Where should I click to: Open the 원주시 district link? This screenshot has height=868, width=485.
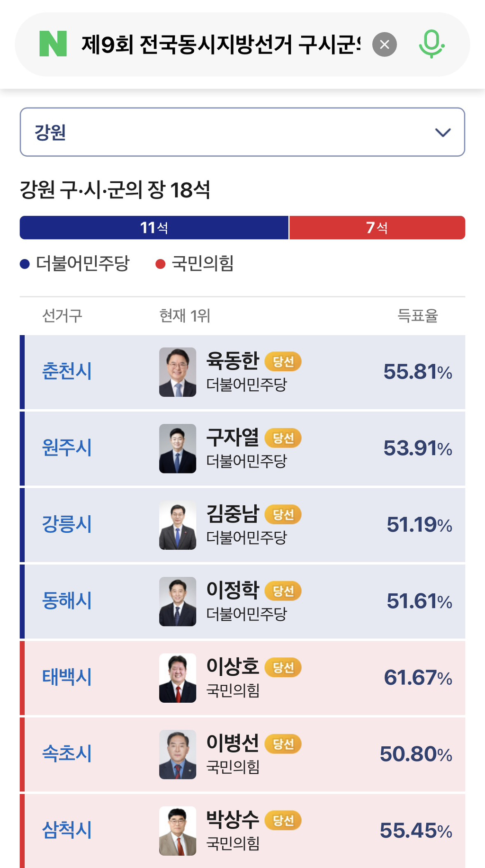(x=67, y=447)
